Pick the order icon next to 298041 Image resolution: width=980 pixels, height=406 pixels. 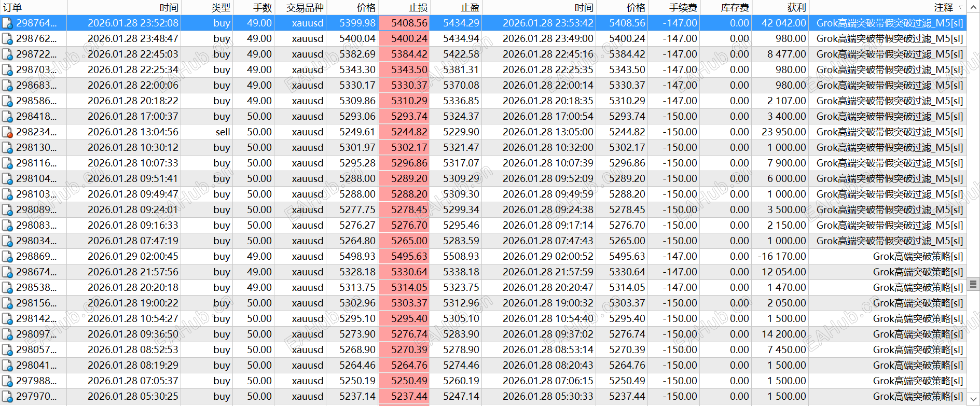[7, 366]
